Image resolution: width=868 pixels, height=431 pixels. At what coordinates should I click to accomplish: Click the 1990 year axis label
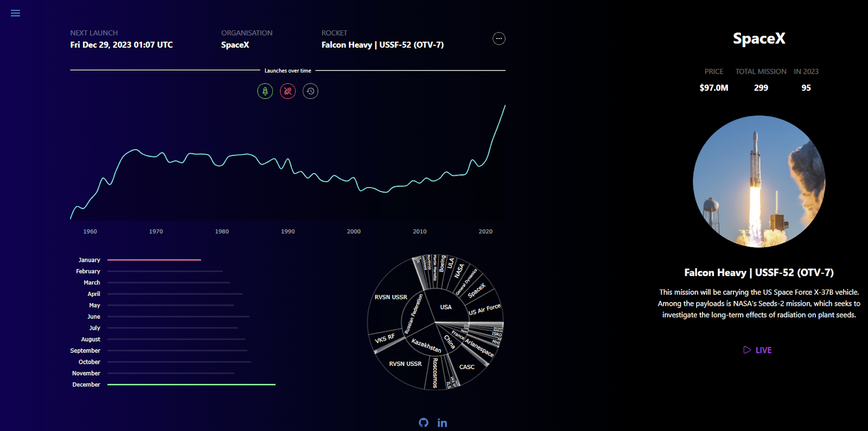coord(288,231)
